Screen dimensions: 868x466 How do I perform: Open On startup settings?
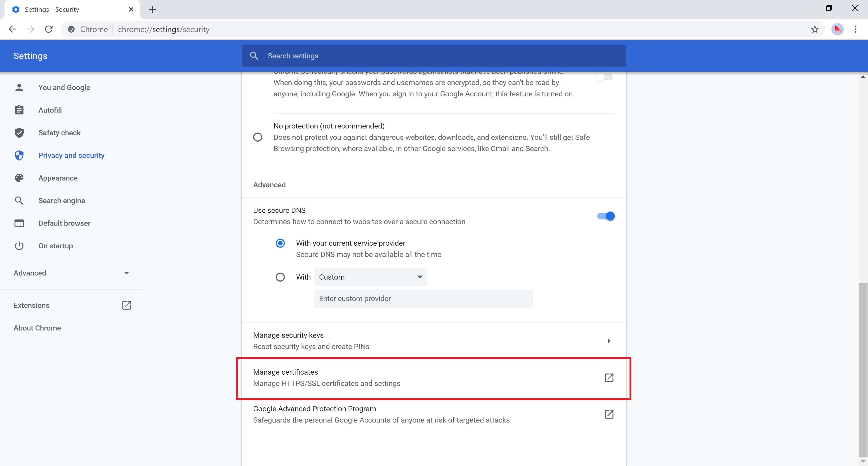coord(56,246)
